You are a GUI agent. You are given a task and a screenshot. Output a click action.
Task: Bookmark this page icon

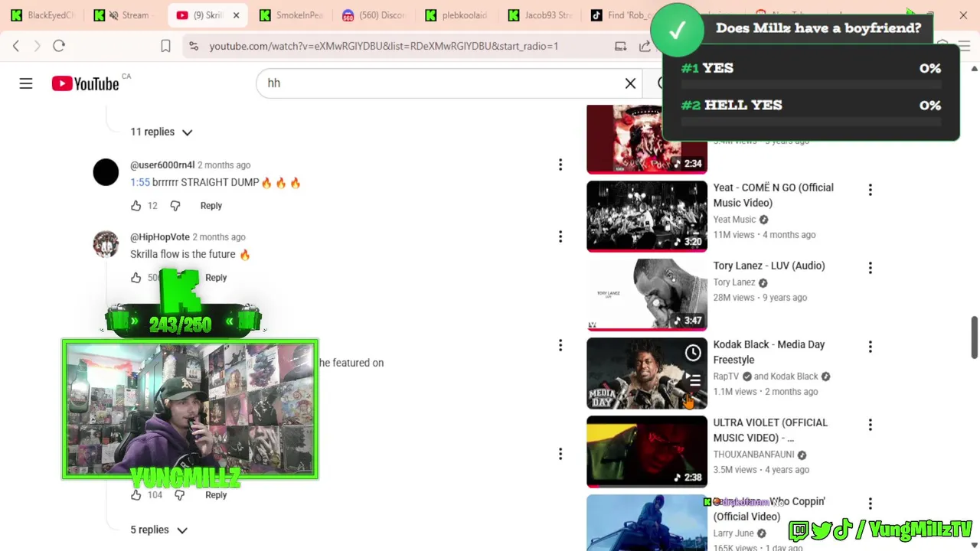[x=165, y=46]
